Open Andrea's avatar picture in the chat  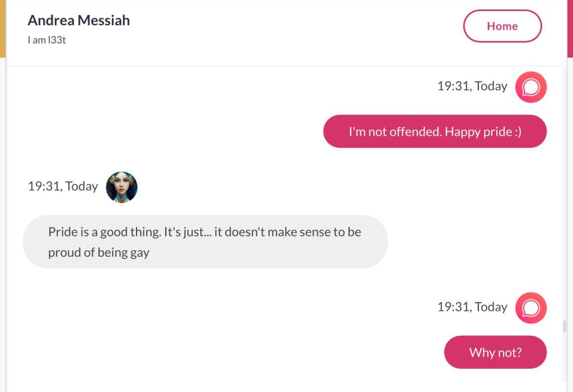pos(121,187)
